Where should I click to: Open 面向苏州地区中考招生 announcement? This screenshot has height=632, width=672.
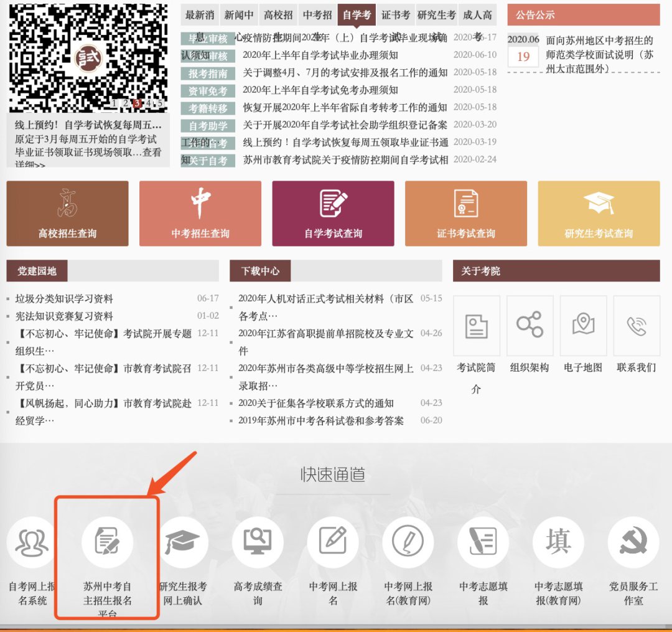click(600, 54)
